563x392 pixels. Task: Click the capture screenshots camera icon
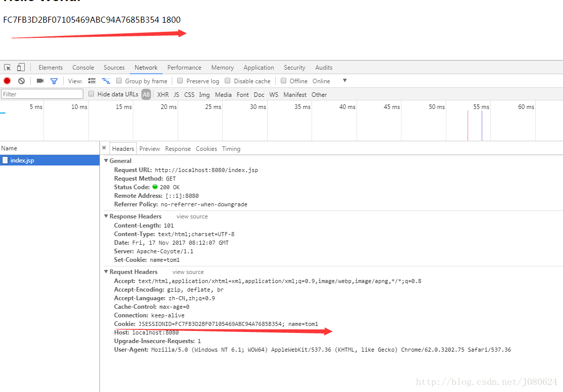pos(40,81)
